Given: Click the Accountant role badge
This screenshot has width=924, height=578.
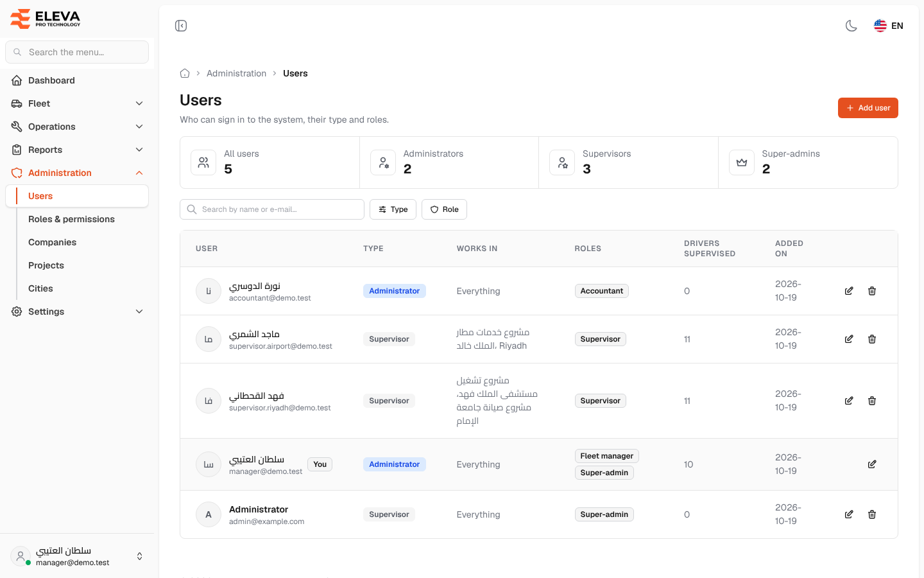Looking at the screenshot, I should pos(601,291).
